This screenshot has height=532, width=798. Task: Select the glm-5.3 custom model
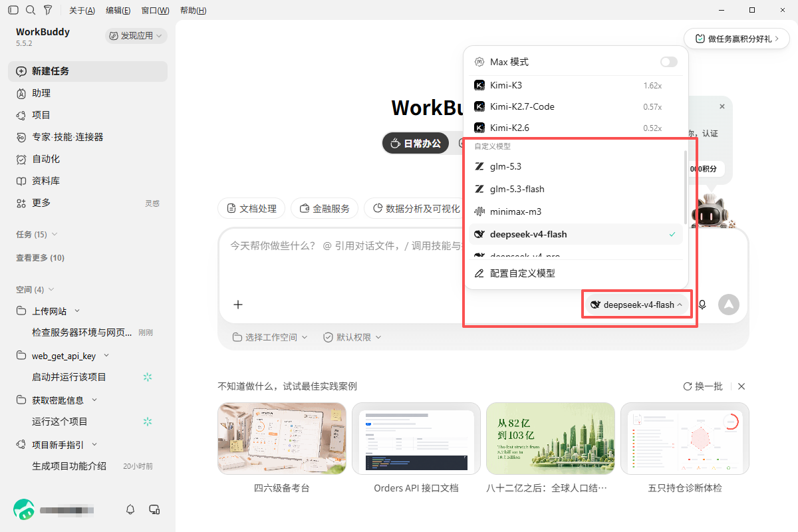576,166
